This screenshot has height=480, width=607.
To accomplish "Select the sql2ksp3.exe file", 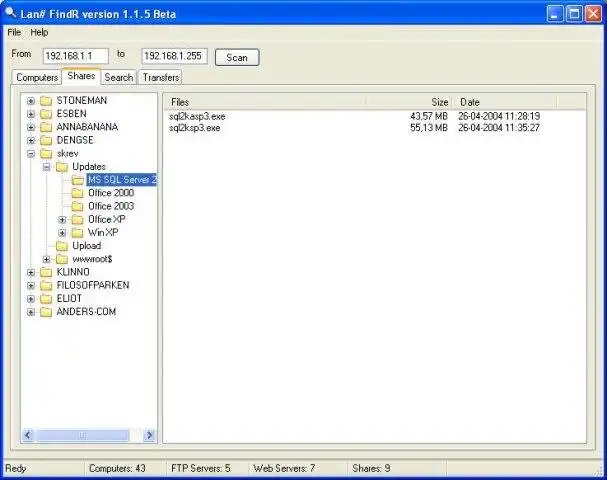I will [x=194, y=128].
